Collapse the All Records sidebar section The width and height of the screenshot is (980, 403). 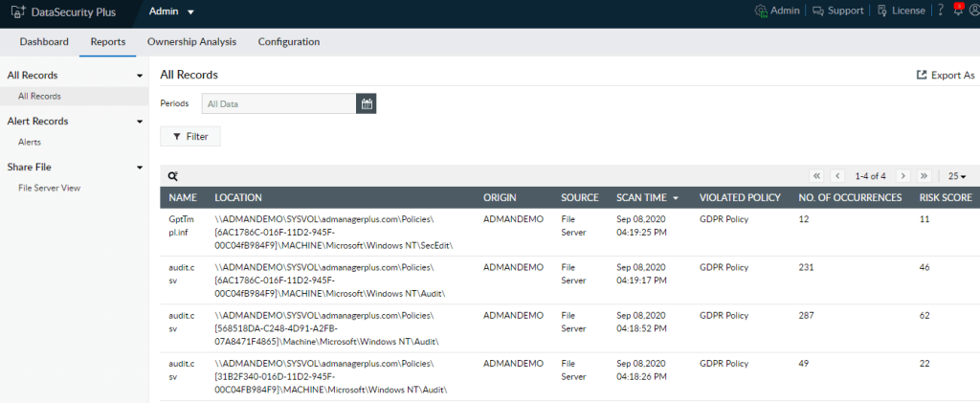140,75
